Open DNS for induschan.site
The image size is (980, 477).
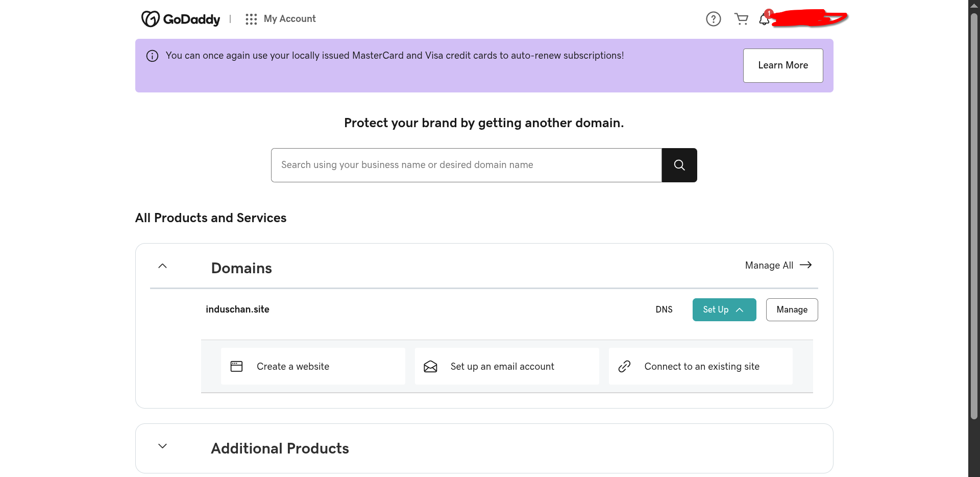click(x=664, y=309)
